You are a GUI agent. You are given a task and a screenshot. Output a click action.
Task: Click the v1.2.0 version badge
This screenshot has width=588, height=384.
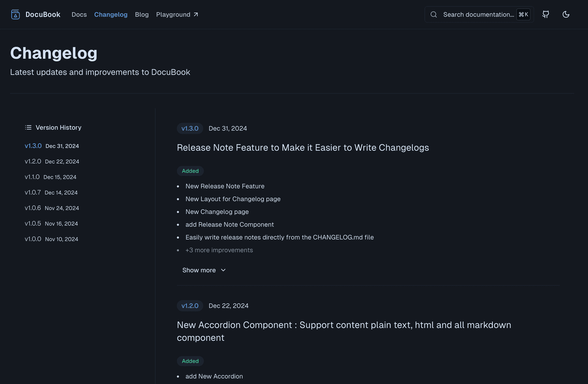pyautogui.click(x=190, y=306)
